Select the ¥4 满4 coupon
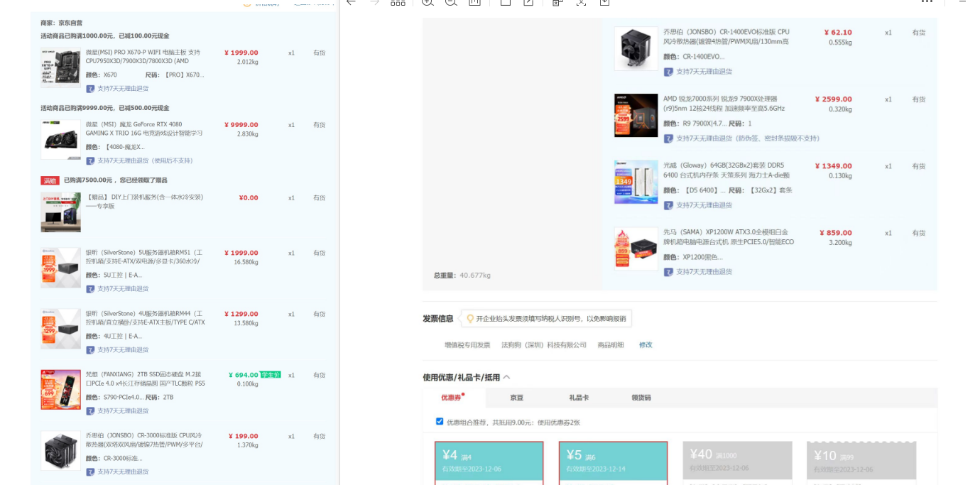Viewport: 980px width, 485px height. (489, 463)
